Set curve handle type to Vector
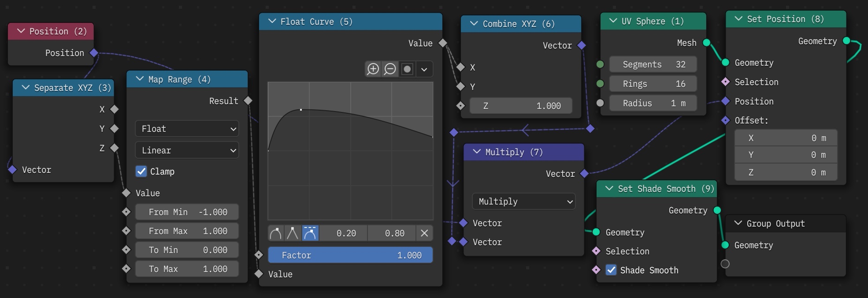 coord(293,233)
